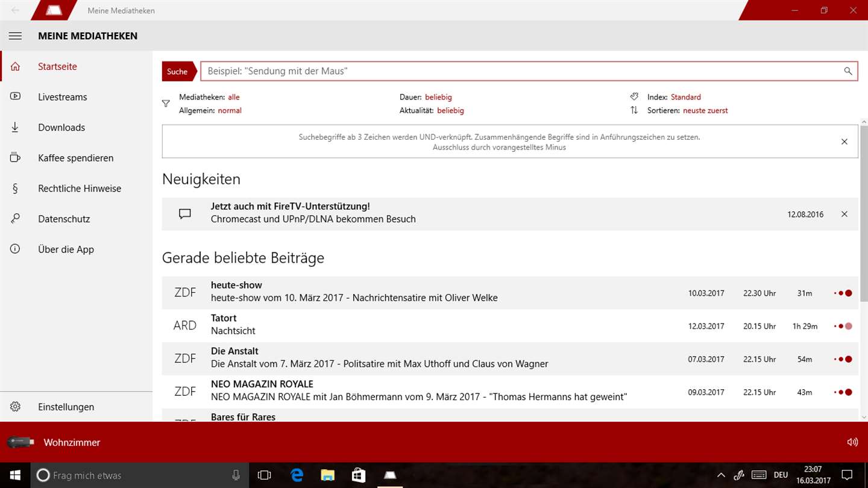Change the Mediatheken filter value 'alle'
Viewport: 868px width, 488px height.
[234, 97]
